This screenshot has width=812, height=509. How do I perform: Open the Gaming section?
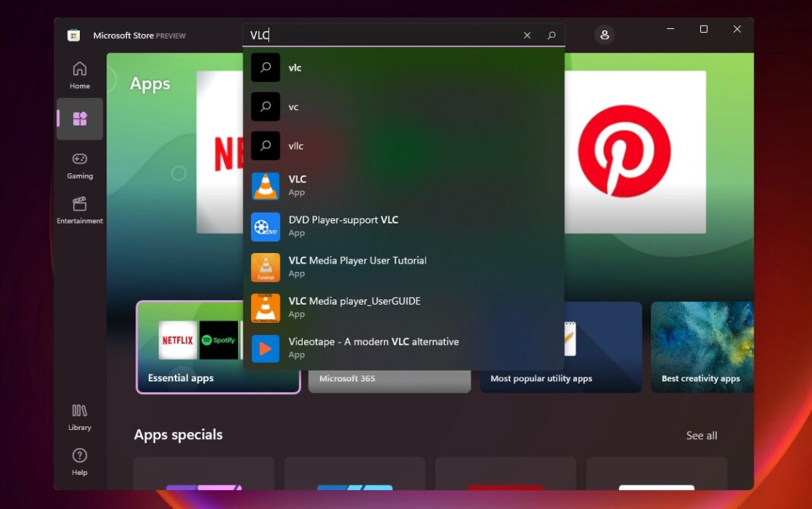click(79, 163)
